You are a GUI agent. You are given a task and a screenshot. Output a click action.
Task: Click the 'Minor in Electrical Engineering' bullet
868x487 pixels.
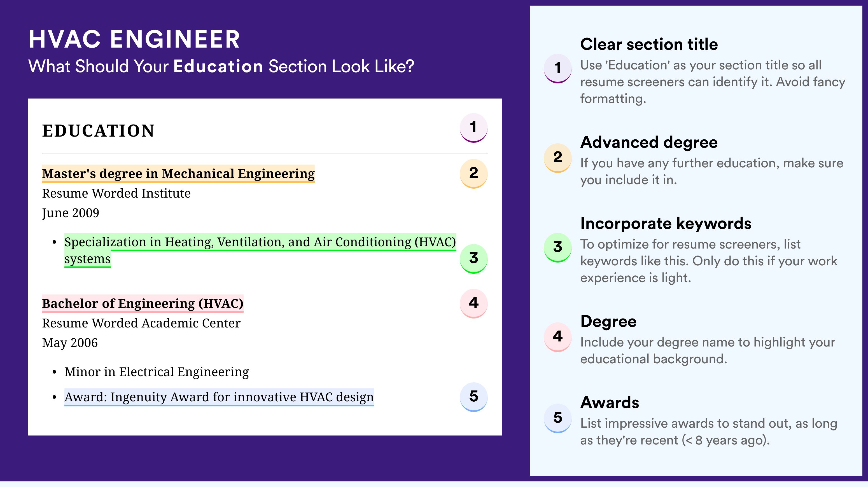click(156, 372)
